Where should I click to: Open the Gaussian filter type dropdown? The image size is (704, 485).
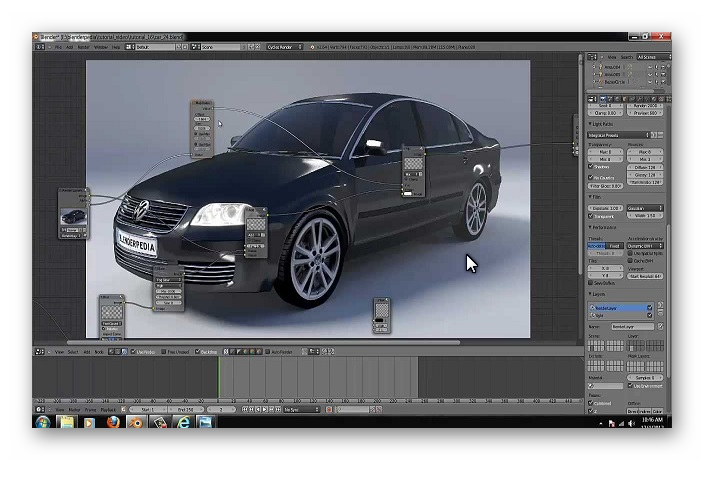tap(645, 208)
